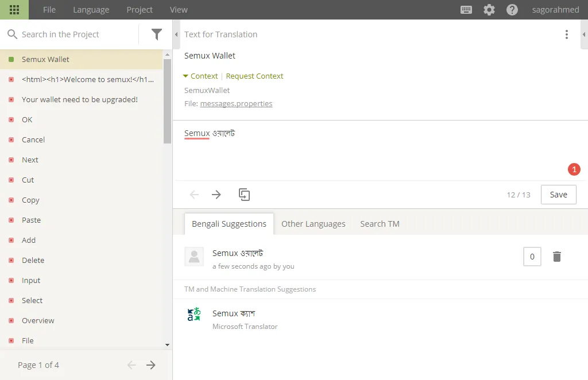This screenshot has width=588, height=380.
Task: Select the Welcome to semux html string
Action: [x=82, y=79]
